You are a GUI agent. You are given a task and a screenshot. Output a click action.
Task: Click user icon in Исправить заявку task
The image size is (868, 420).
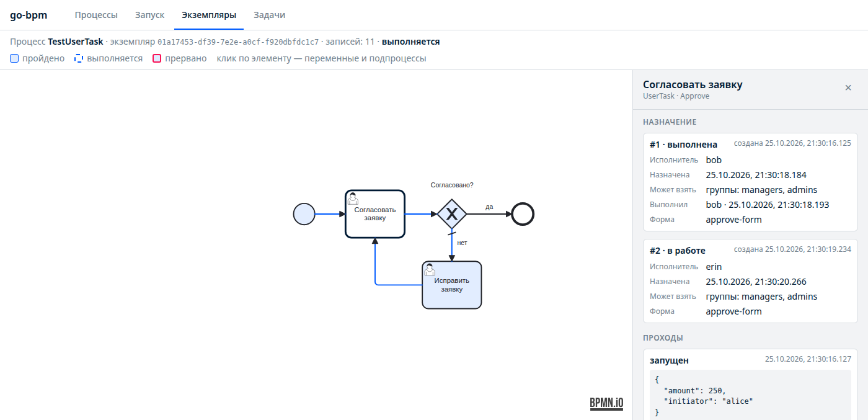pos(429,269)
